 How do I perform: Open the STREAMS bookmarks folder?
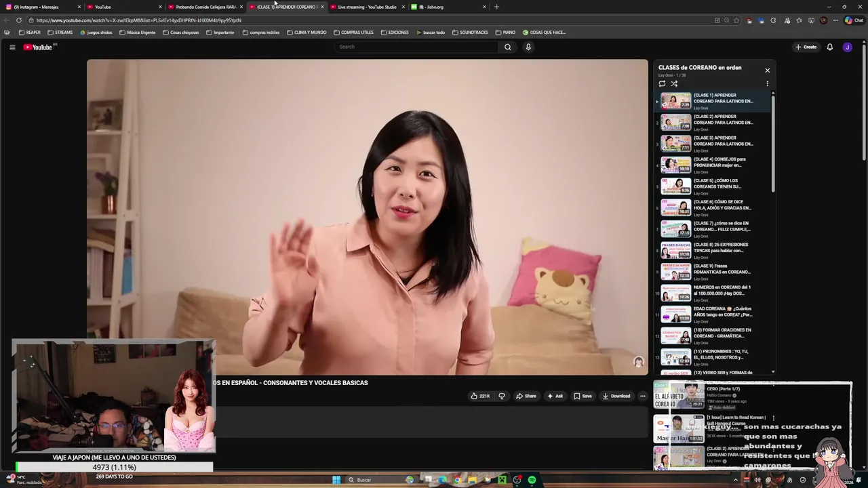pos(60,33)
